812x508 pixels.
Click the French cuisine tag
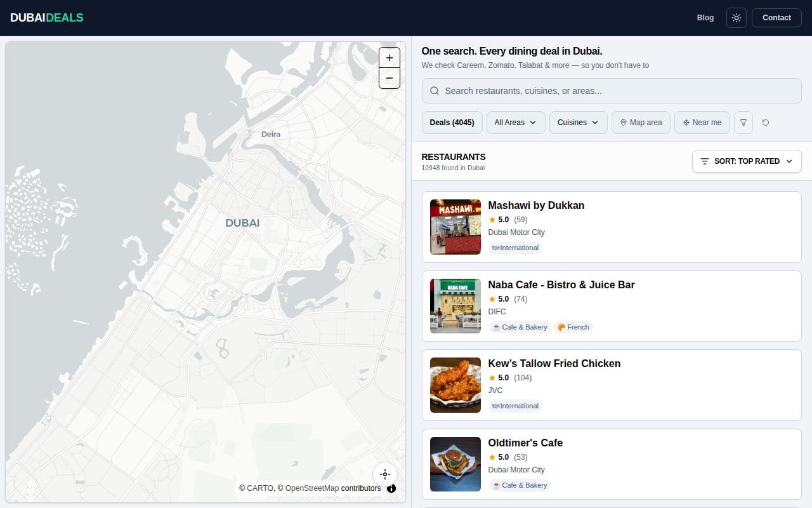[x=573, y=327]
